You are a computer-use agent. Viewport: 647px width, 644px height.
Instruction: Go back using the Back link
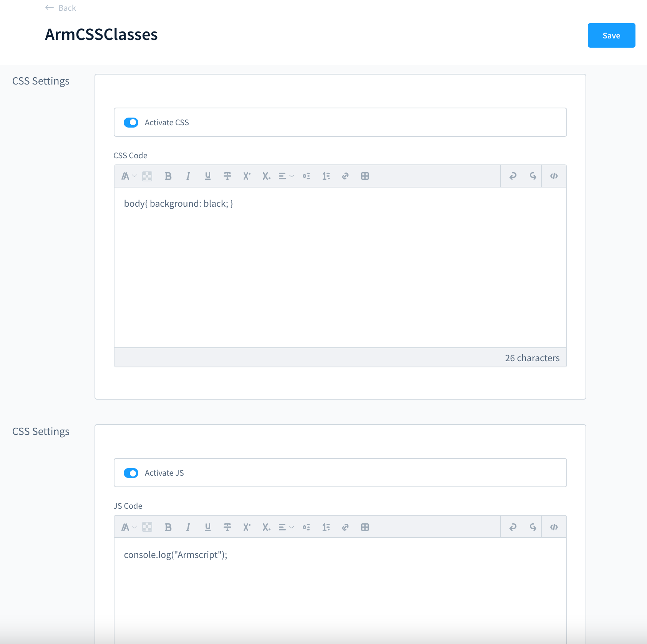pyautogui.click(x=61, y=8)
